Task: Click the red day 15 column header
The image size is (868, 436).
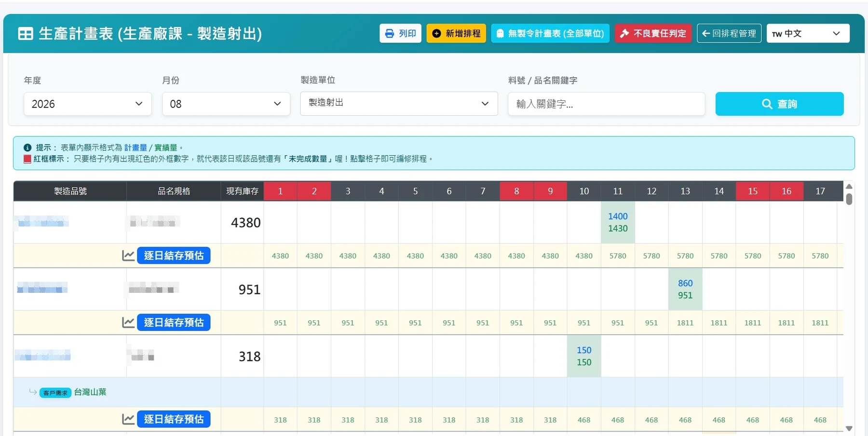Action: pyautogui.click(x=753, y=191)
